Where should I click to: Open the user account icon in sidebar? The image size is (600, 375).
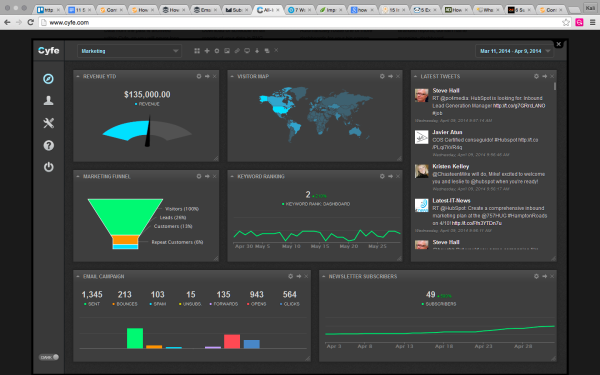(48, 101)
